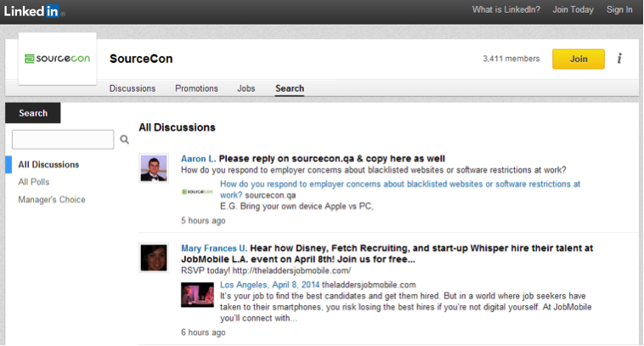Click the 'SourceCon' group title
The image size is (644, 346).
coord(141,59)
